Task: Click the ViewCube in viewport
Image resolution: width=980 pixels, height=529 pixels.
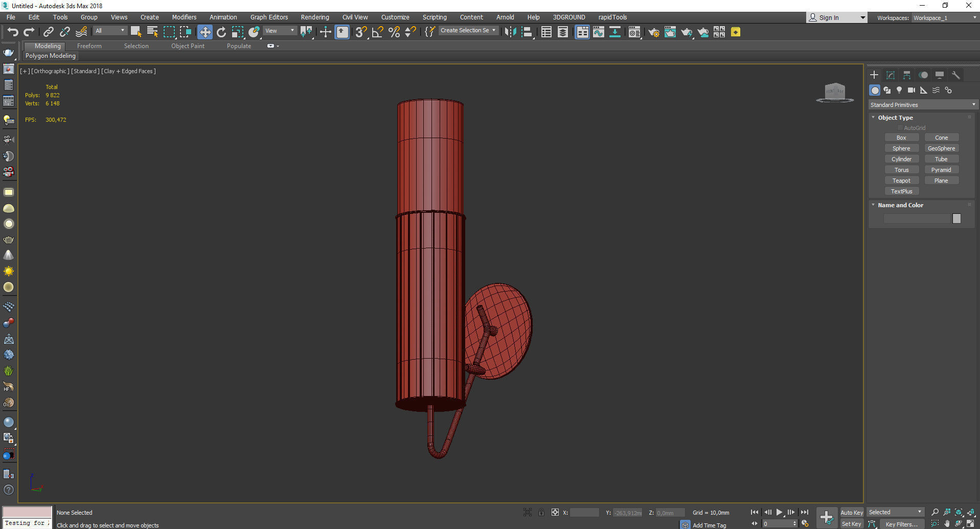Action: pyautogui.click(x=835, y=93)
